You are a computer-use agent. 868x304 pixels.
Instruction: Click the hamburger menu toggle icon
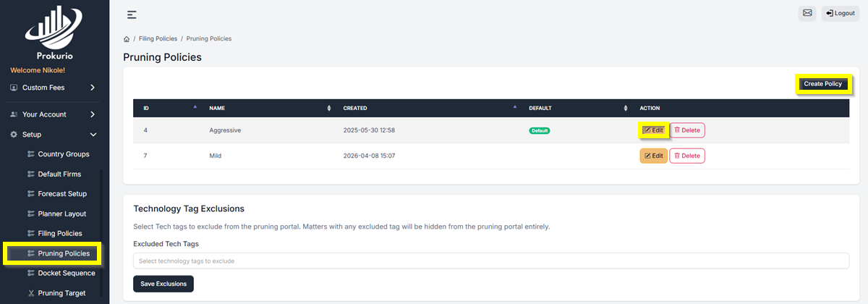[132, 14]
